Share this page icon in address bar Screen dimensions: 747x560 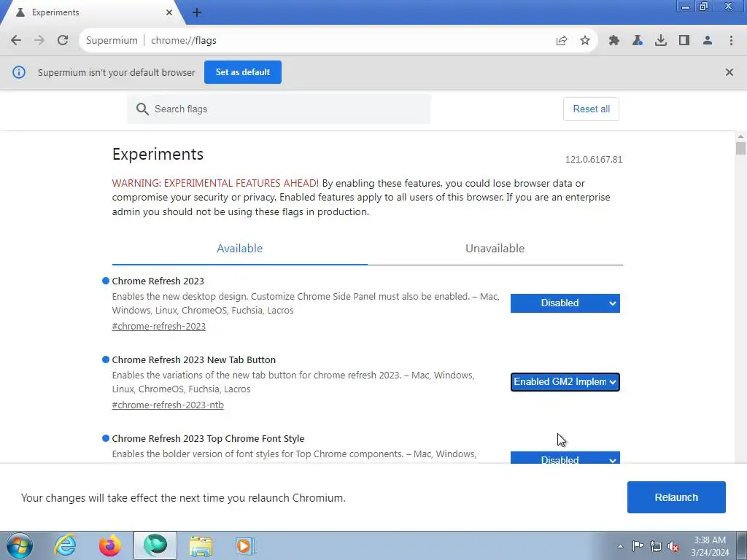(x=562, y=41)
